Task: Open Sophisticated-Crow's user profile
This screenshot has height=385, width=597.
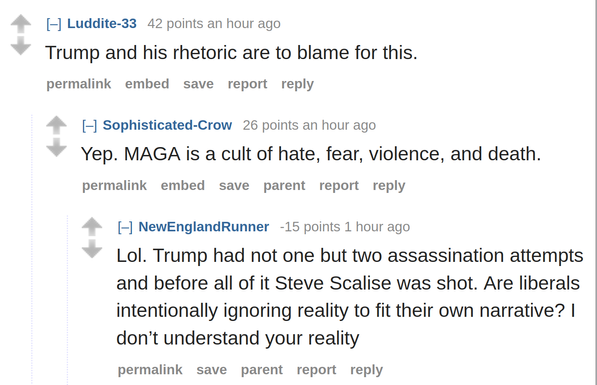Action: [167, 125]
